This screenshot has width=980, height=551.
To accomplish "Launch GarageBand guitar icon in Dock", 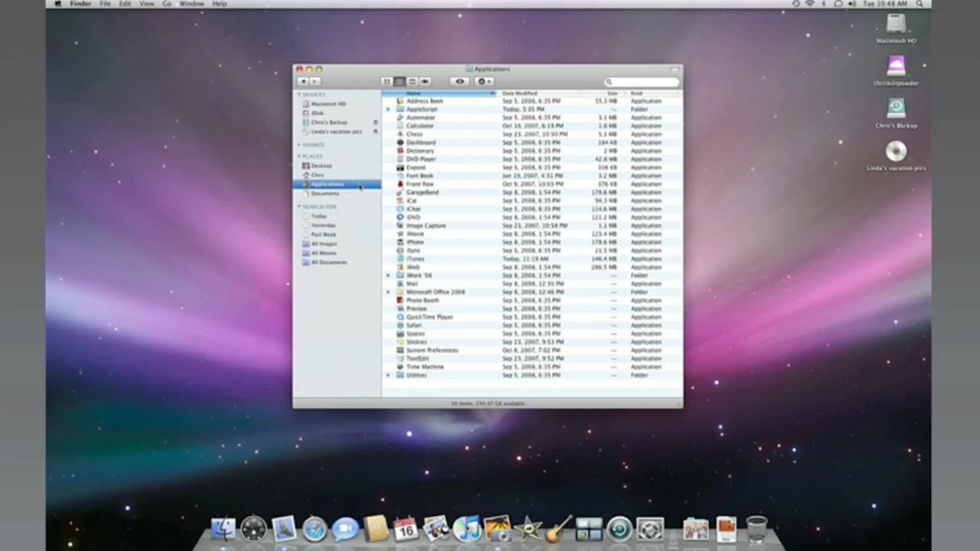I will [558, 529].
